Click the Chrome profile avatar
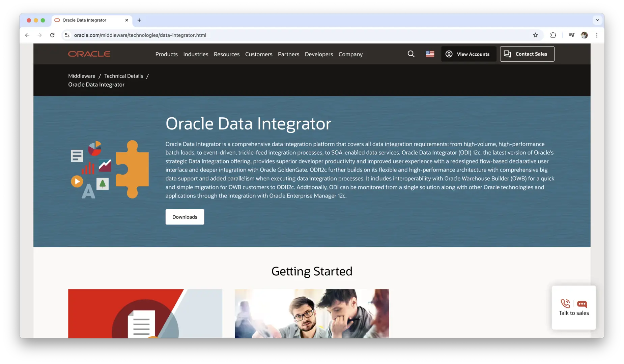 point(584,35)
